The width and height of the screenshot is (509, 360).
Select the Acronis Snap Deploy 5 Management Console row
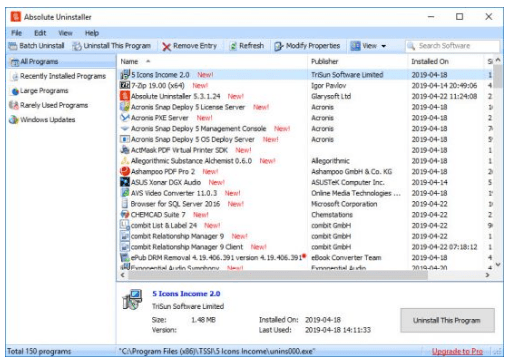click(x=306, y=129)
